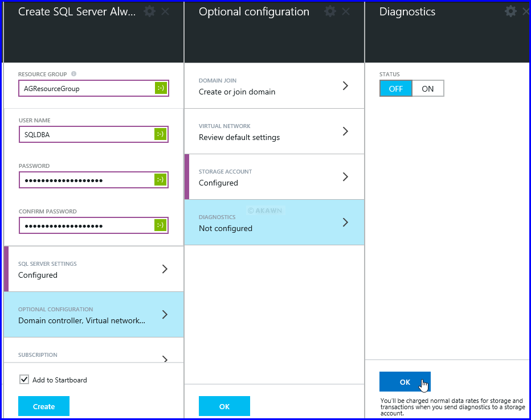The height and width of the screenshot is (420, 531).
Task: Expand the Subscription chevron
Action: [165, 359]
